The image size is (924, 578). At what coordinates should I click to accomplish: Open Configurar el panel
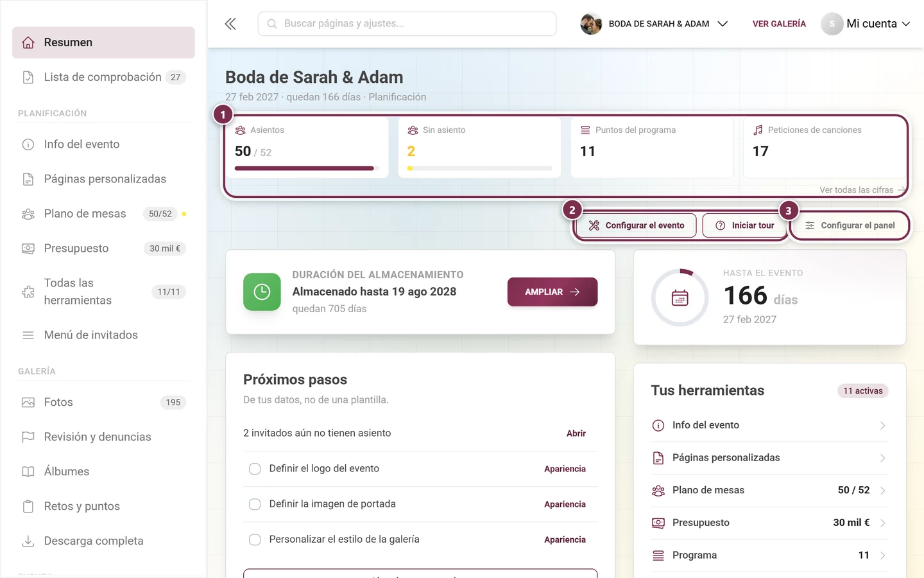pos(850,225)
